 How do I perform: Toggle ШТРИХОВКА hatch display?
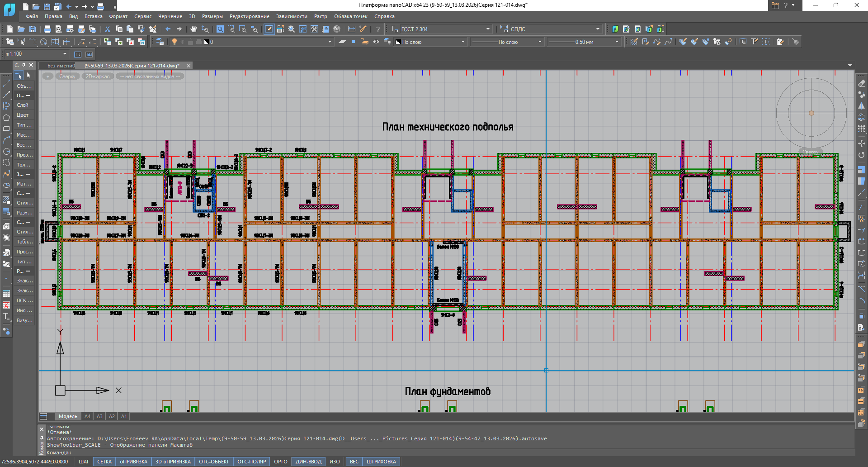[381, 462]
